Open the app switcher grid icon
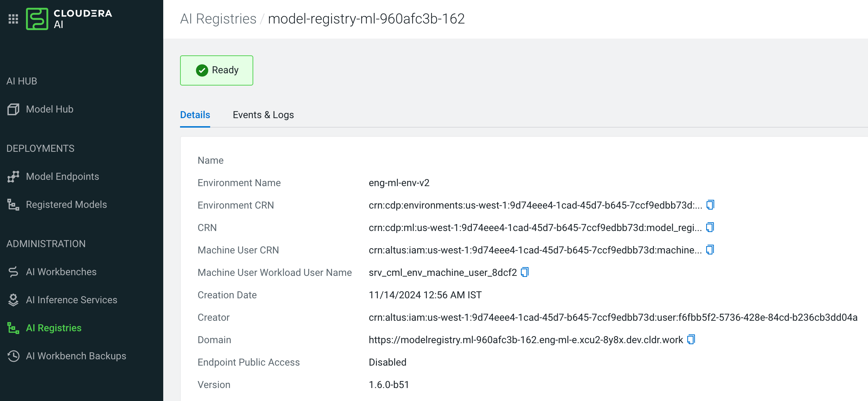The width and height of the screenshot is (868, 401). click(13, 19)
